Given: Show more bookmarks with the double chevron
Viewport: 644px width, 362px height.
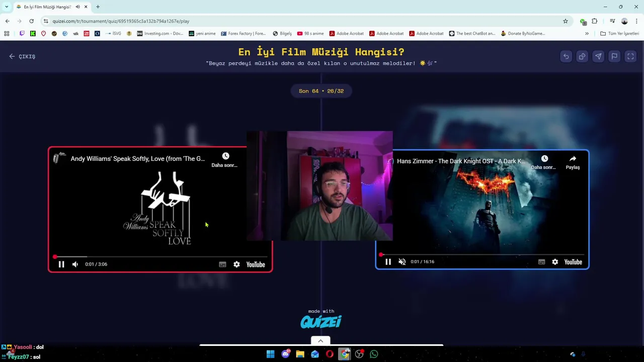Looking at the screenshot, I should (x=587, y=34).
